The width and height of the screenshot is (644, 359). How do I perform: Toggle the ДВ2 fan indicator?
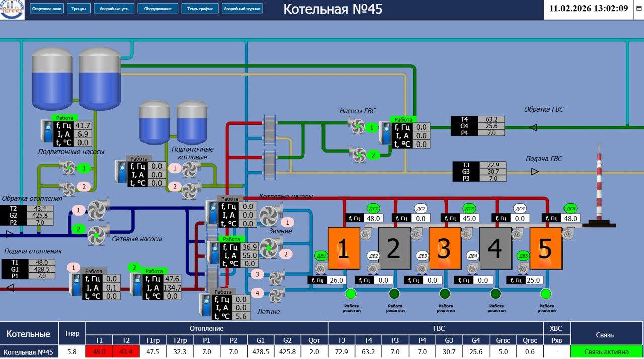click(x=373, y=256)
